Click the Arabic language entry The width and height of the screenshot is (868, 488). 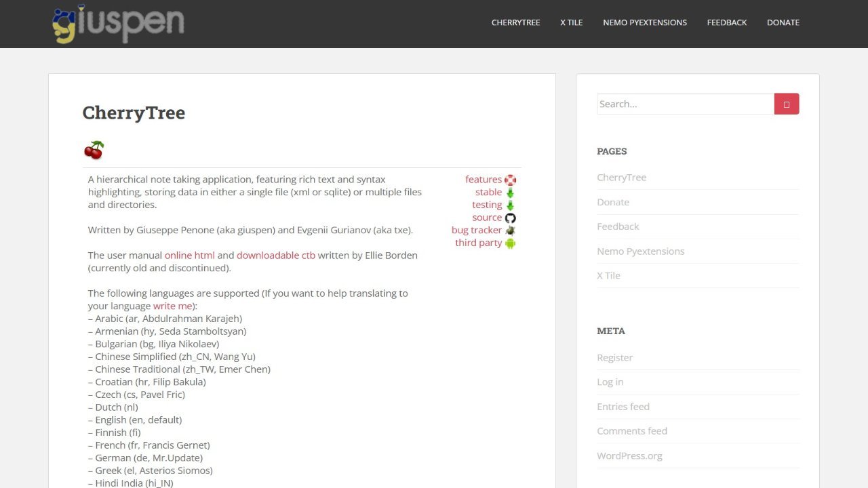click(x=165, y=319)
